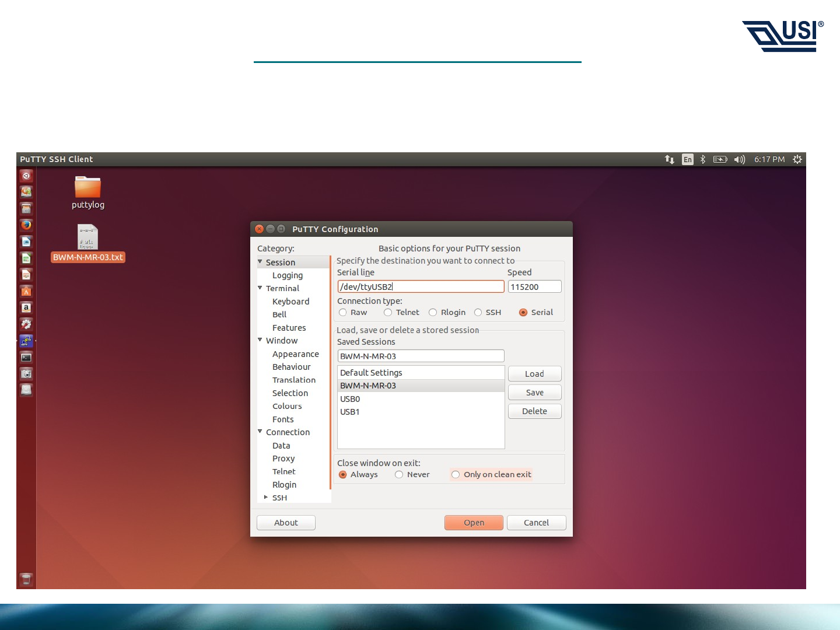The image size is (840, 630).
Task: Click the Saved Sessions name field
Action: click(x=421, y=356)
